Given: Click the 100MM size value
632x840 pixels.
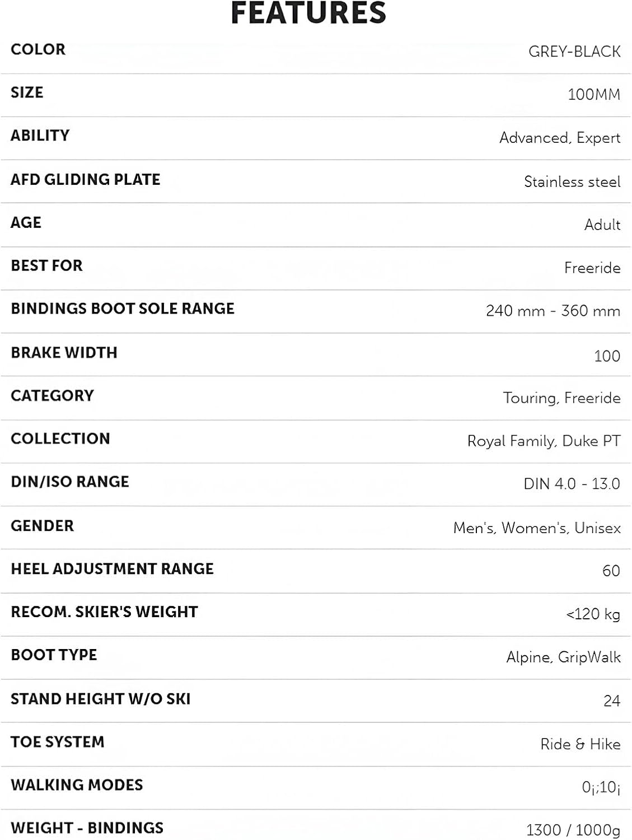Looking at the screenshot, I should pyautogui.click(x=594, y=95).
